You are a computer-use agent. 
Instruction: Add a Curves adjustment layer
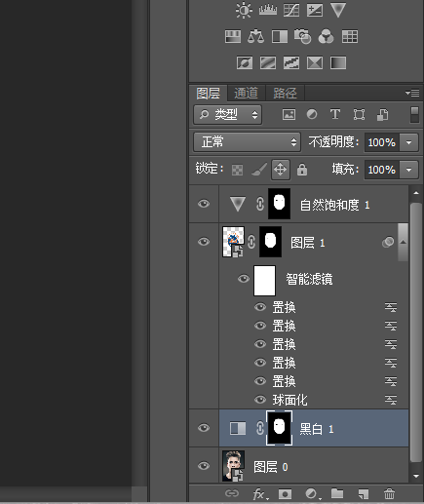(291, 10)
